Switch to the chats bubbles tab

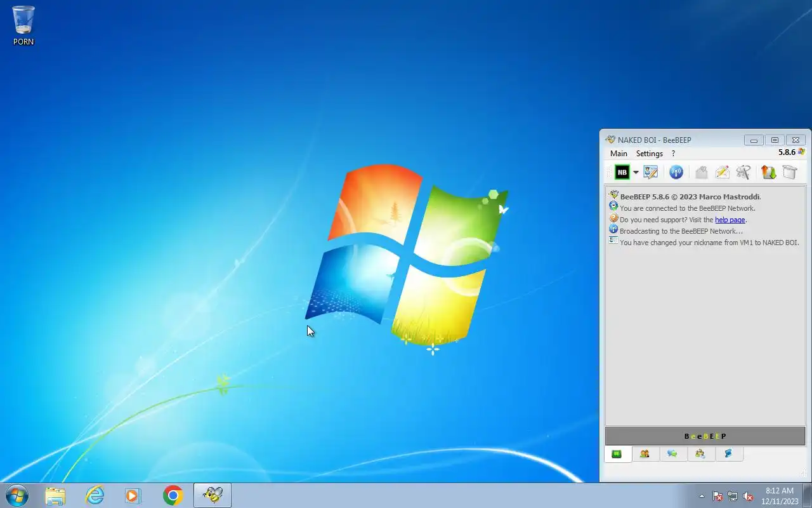pos(672,454)
